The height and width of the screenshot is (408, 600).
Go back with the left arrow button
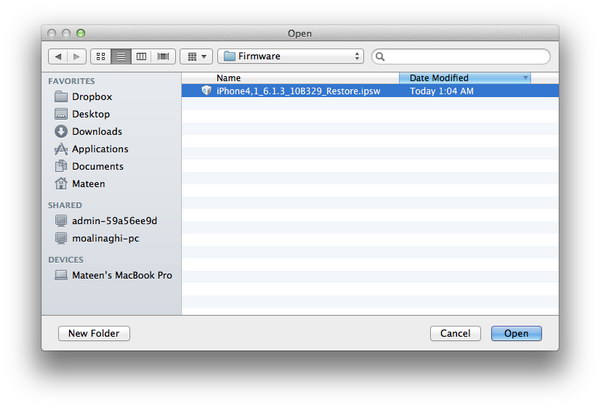pyautogui.click(x=58, y=57)
